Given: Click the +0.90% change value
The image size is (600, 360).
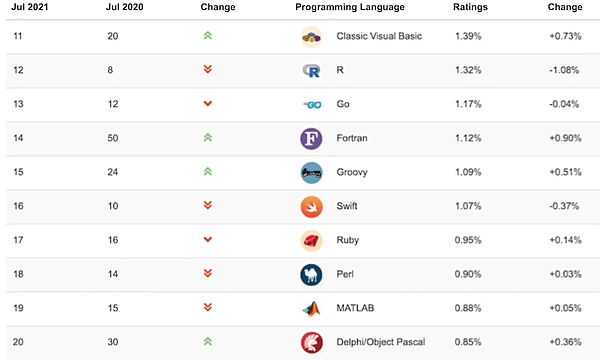Looking at the screenshot, I should click(565, 138).
